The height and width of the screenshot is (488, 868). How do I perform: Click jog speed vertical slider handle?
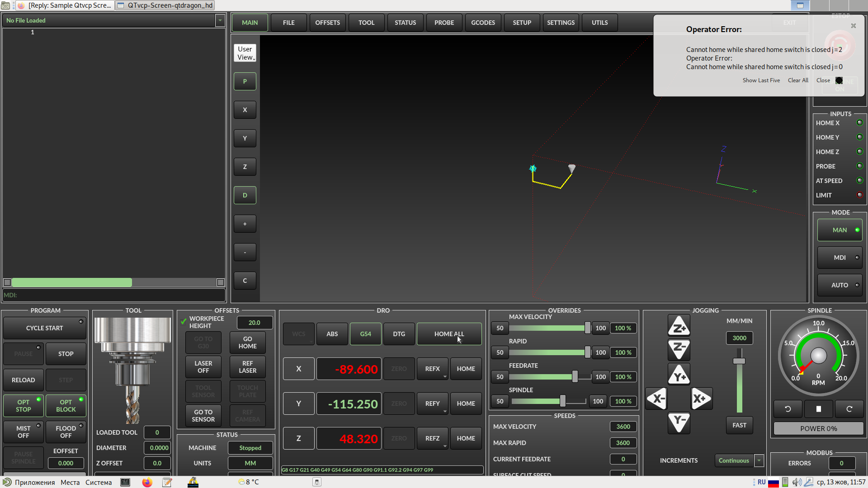pyautogui.click(x=739, y=361)
